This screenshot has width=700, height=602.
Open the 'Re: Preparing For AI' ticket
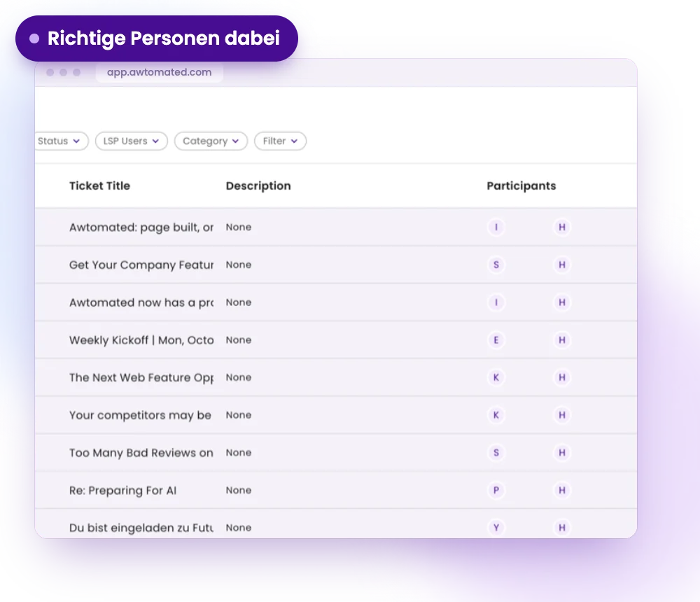[122, 491]
